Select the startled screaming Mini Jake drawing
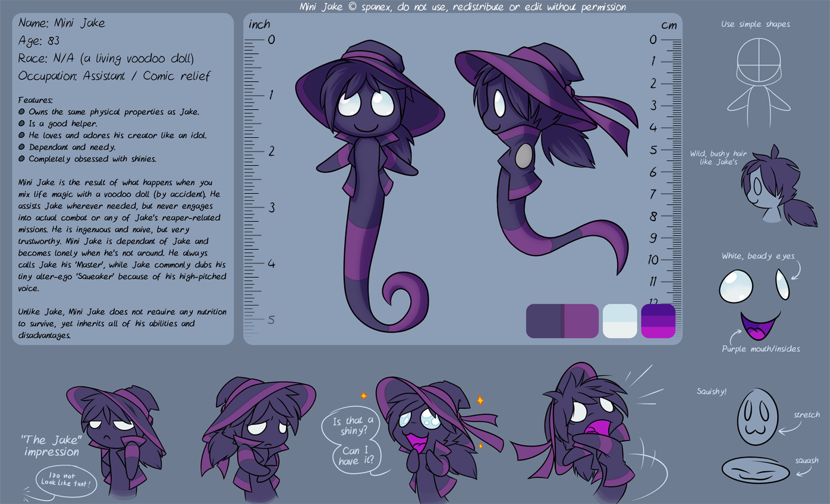The image size is (830, 504). coord(574,433)
